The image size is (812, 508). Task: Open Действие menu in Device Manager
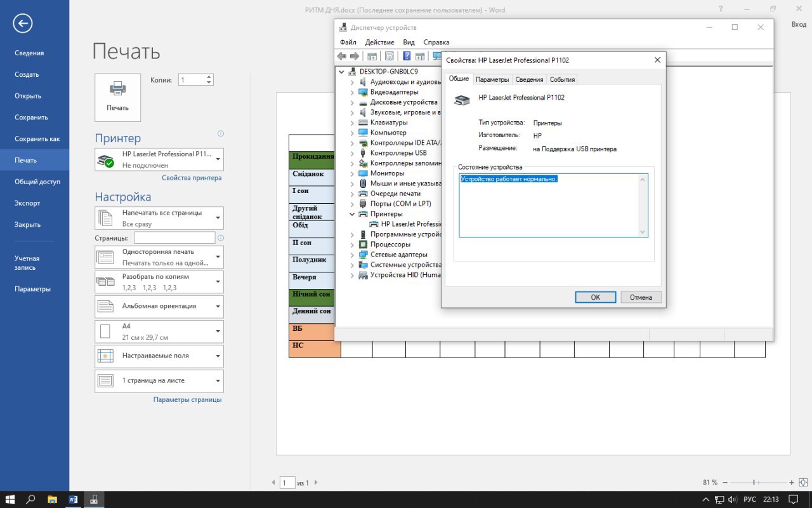[380, 42]
